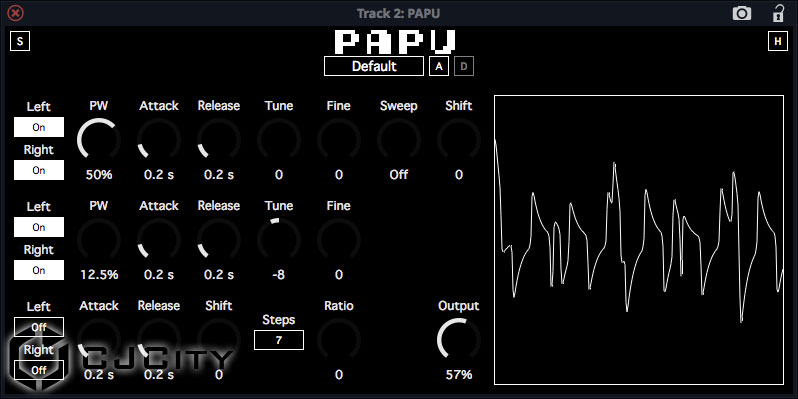The height and width of the screenshot is (399, 798).
Task: Open the Default preset dropdown
Action: [374, 66]
